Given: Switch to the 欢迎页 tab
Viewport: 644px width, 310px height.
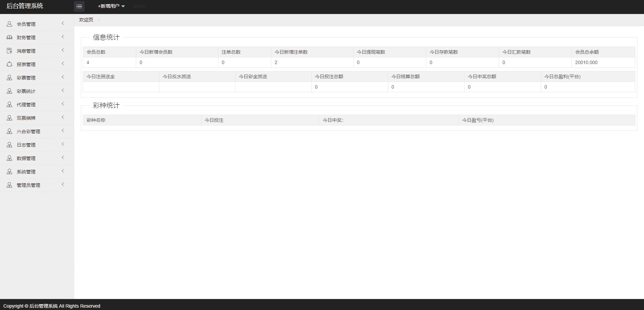Looking at the screenshot, I should click(x=86, y=20).
